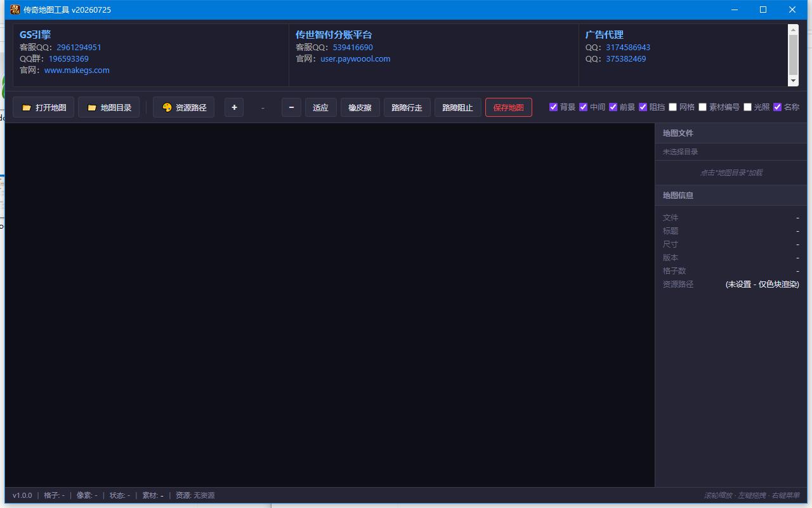Click GS引擎 客服QQ 2961294951 link
This screenshot has width=812, height=508.
pos(79,47)
